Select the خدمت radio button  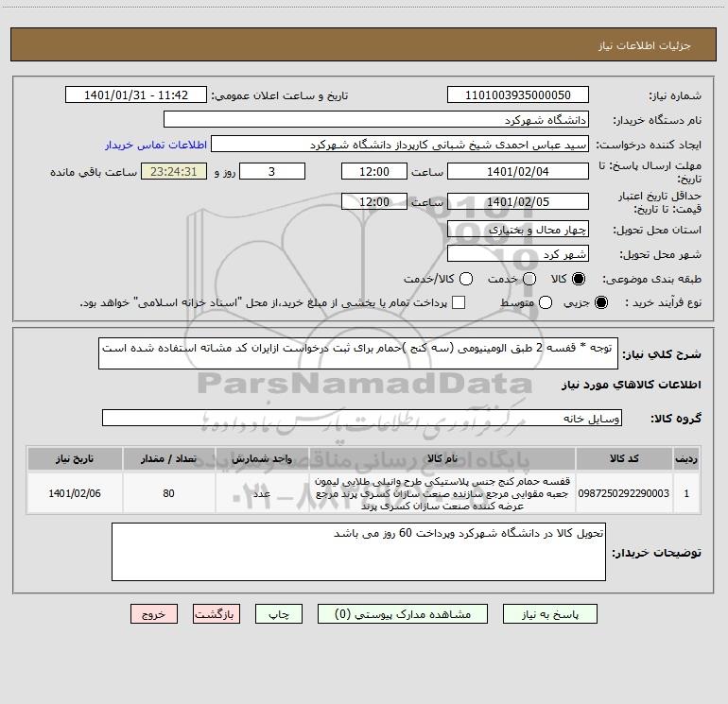pos(529,279)
